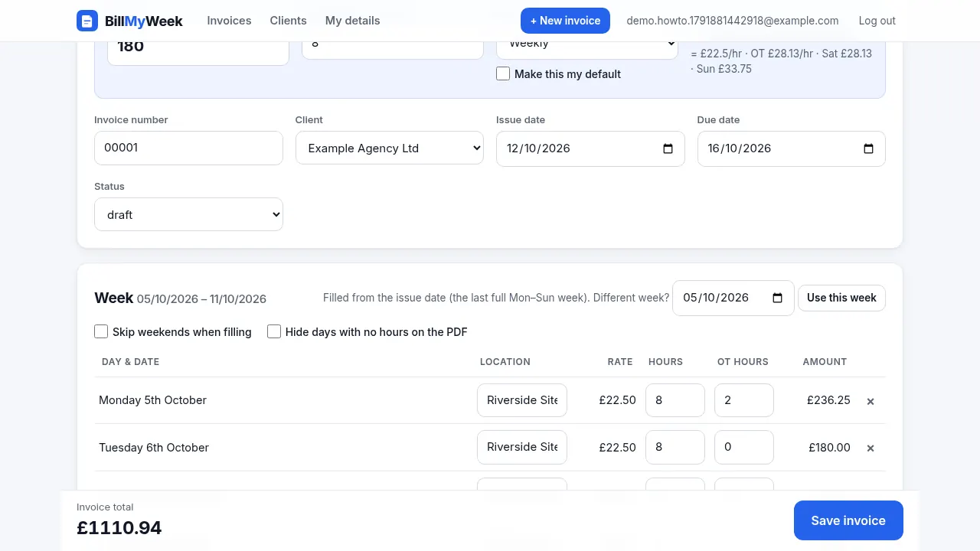The width and height of the screenshot is (980, 551).
Task: Click the Tuesday 6th October label
Action: point(154,448)
